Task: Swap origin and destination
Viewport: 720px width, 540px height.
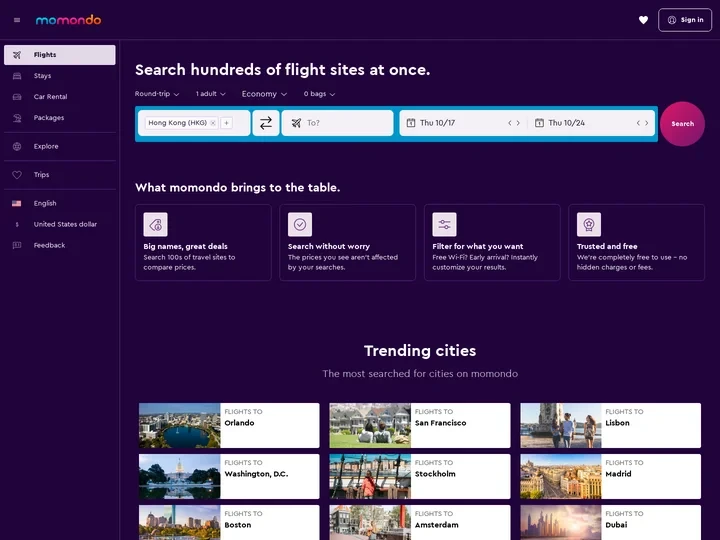Action: [266, 123]
